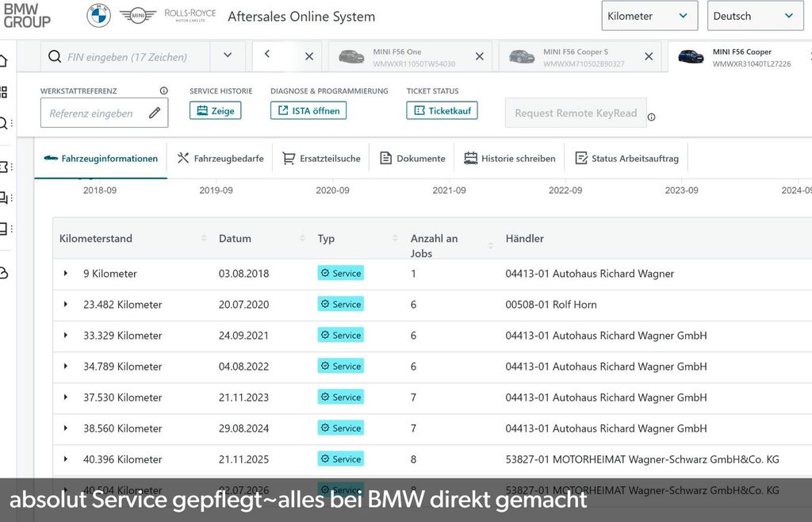
Task: Sort by Datum column
Action: pyautogui.click(x=302, y=238)
